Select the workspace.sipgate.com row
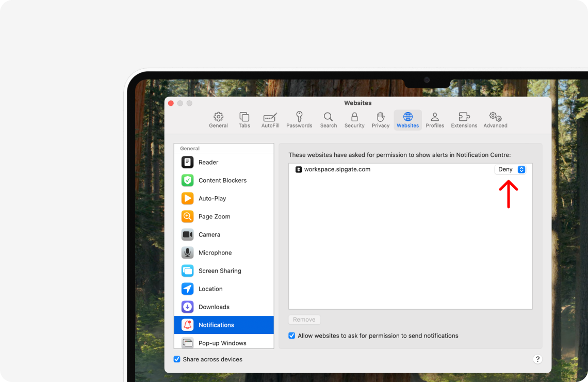588x382 pixels. point(410,170)
